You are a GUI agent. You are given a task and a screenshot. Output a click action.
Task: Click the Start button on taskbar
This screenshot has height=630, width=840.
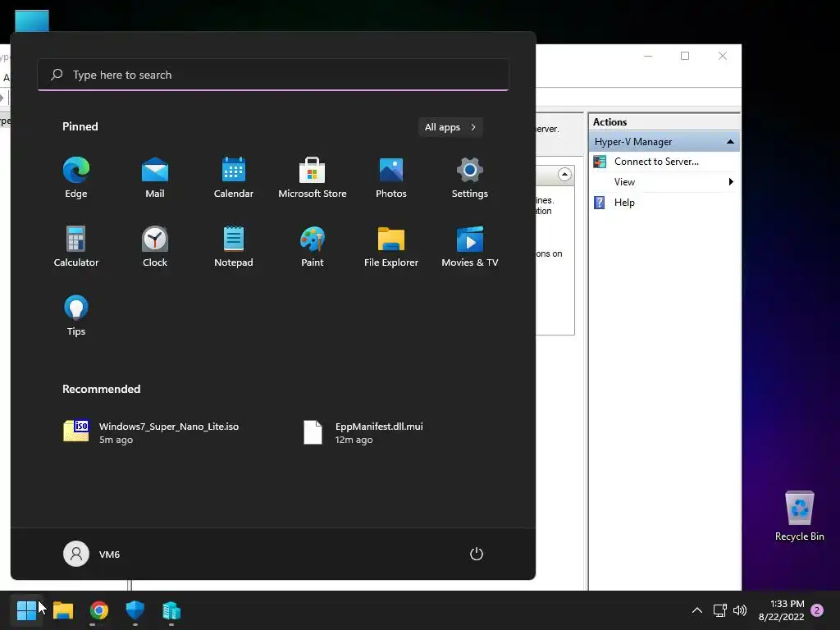[x=26, y=609]
